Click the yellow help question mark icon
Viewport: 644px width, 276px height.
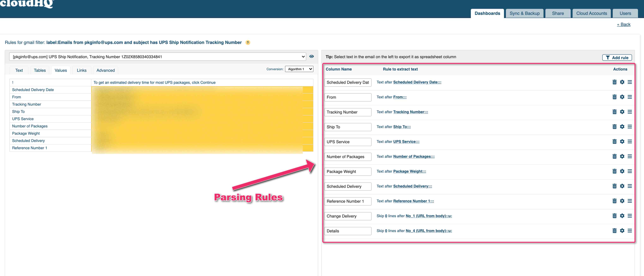coord(247,43)
